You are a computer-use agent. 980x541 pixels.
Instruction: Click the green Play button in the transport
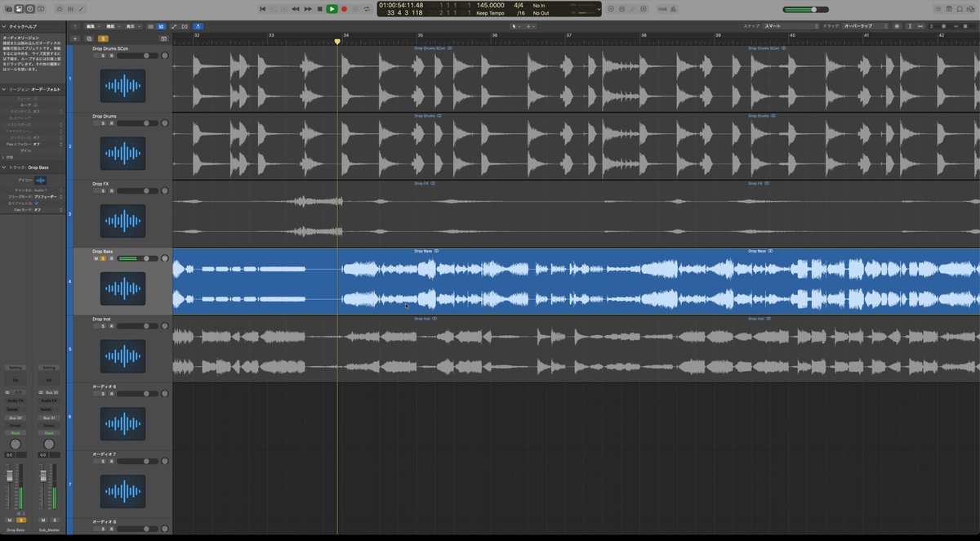coord(332,9)
